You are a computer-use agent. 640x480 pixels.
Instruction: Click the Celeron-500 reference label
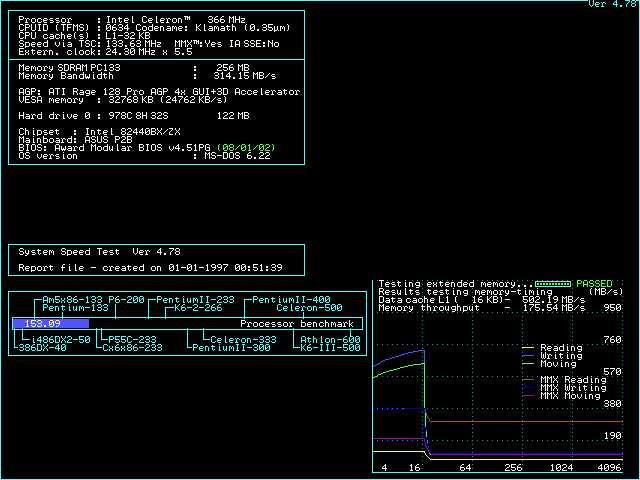[309, 308]
